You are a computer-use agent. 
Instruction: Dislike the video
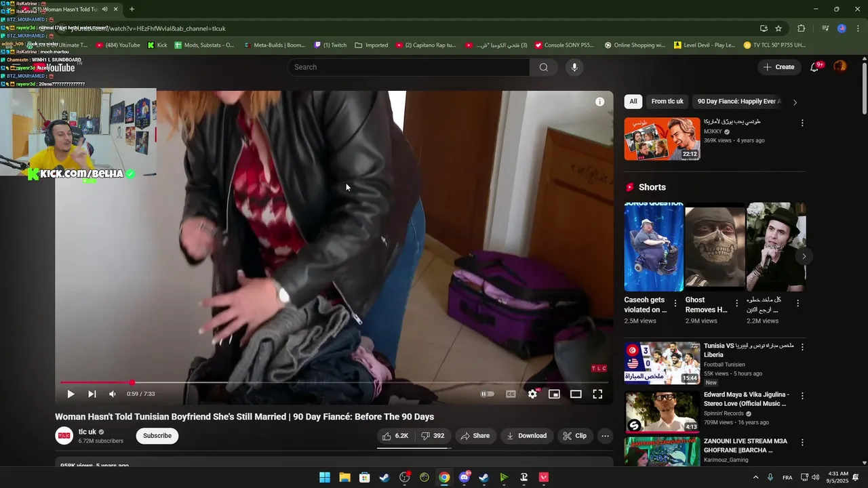[x=433, y=436]
